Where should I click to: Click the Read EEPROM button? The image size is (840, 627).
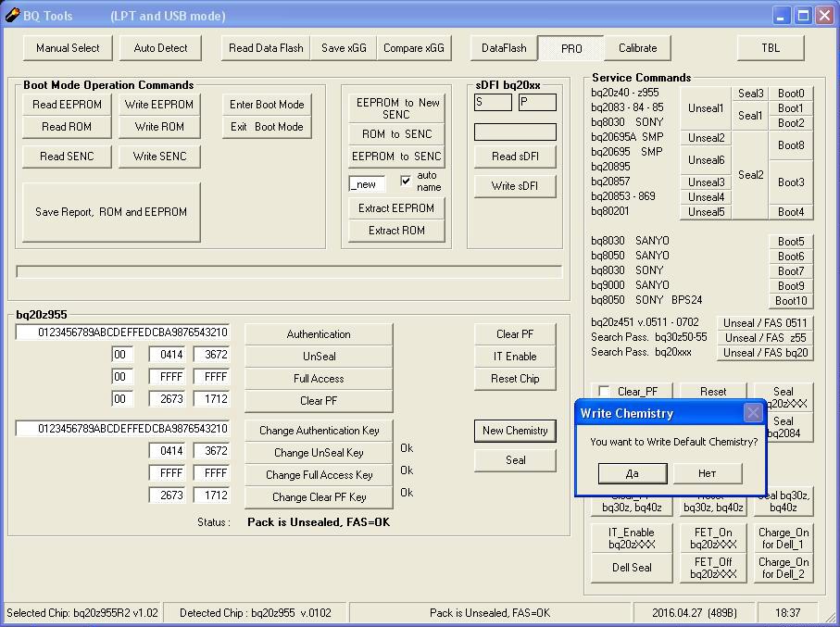point(67,105)
